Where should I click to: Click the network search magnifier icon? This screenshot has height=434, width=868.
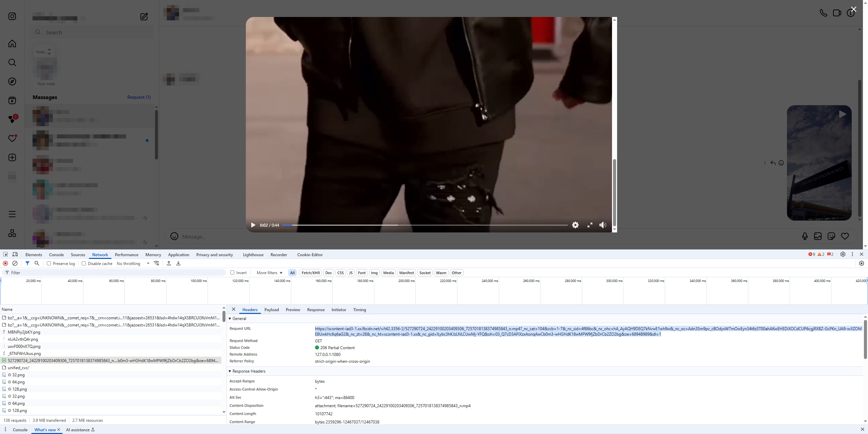coord(37,263)
